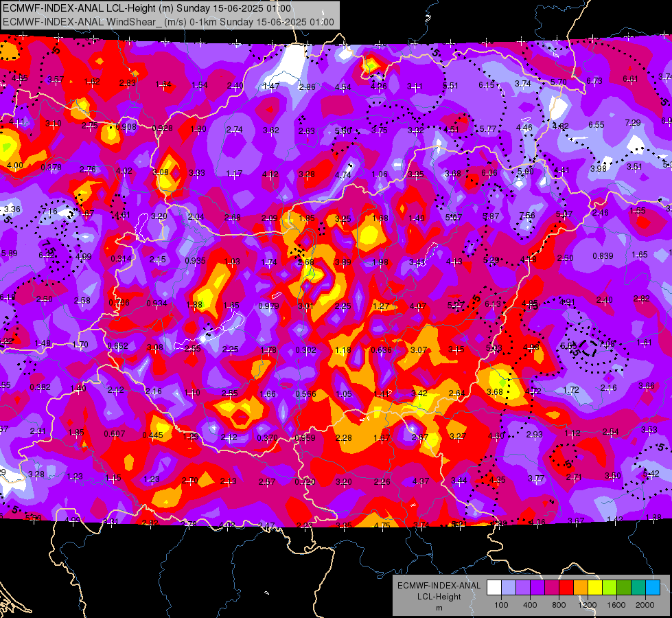
Task: Select the red legend swatch
Action: (566, 588)
